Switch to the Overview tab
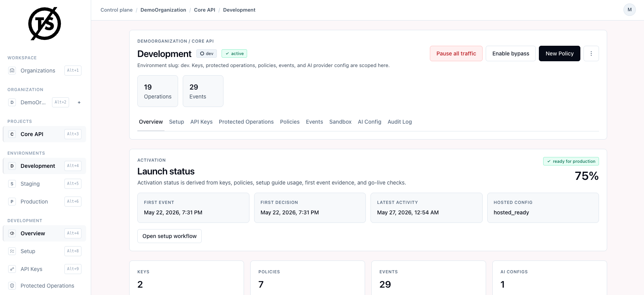Viewport: 644px width, 295px height. pyautogui.click(x=151, y=122)
